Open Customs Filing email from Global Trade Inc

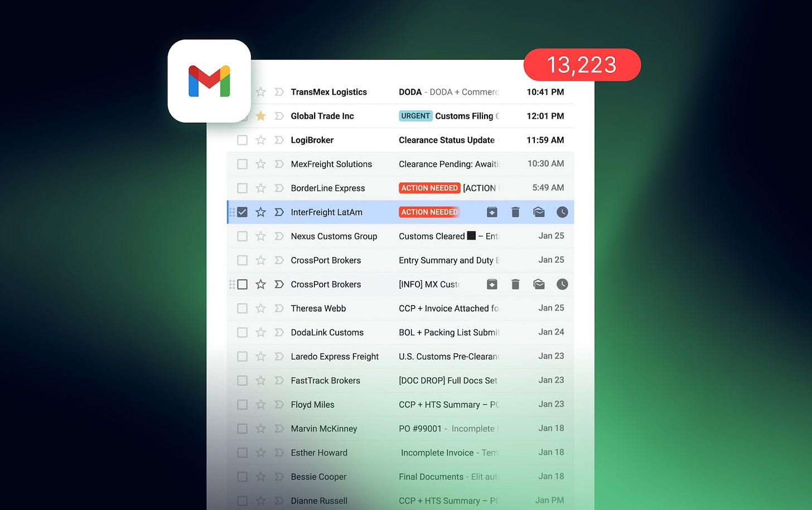click(467, 116)
